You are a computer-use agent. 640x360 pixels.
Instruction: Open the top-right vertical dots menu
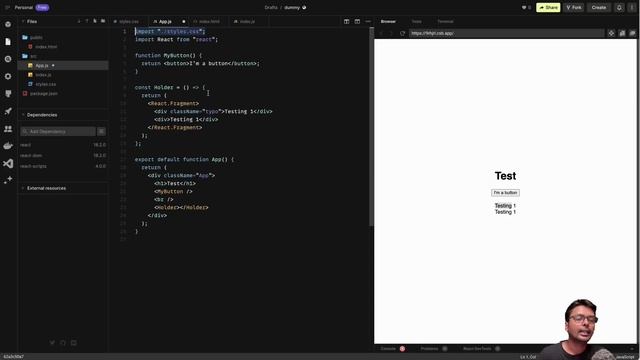[x=632, y=7]
